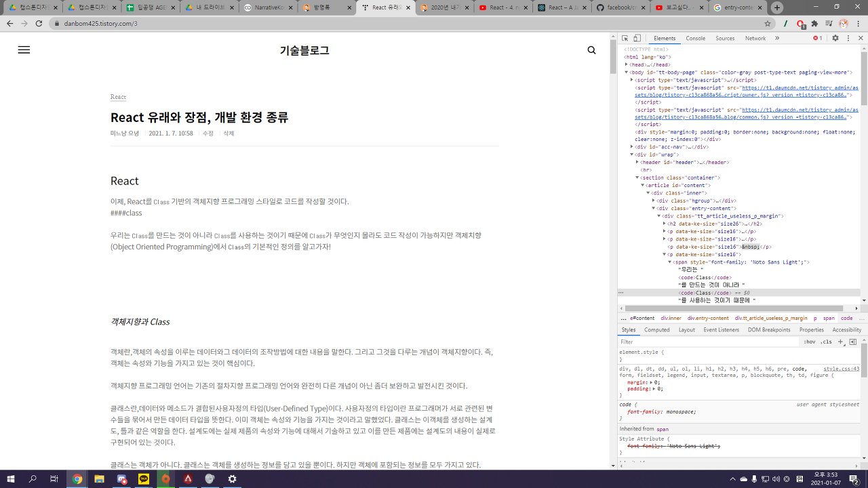Collapse the article content node
This screenshot has height=488, width=868.
pyautogui.click(x=643, y=186)
